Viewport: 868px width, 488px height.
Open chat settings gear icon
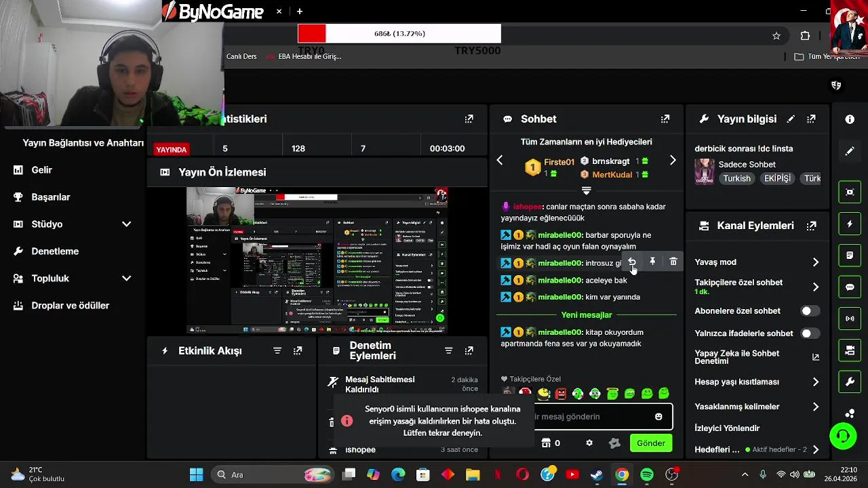pyautogui.click(x=589, y=443)
